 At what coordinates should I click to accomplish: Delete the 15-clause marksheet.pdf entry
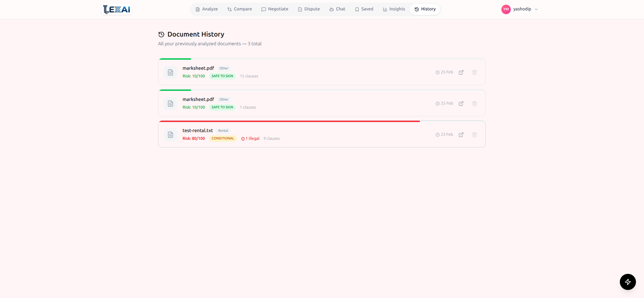tap(475, 72)
